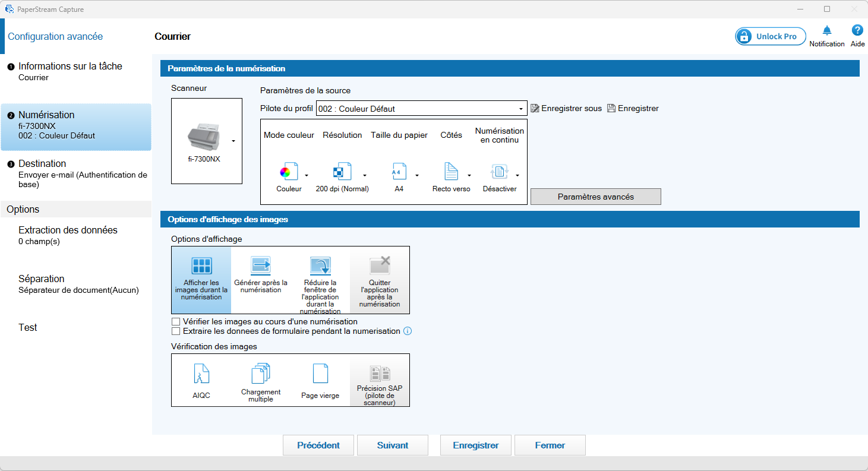
Task: Click the Suivant button
Action: (393, 445)
